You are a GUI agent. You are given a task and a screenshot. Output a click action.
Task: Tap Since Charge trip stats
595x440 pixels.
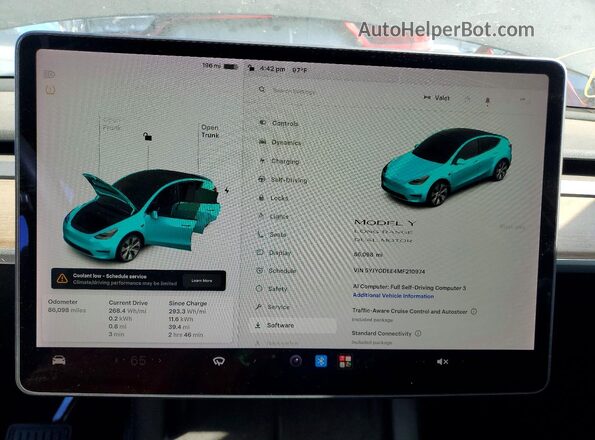188,319
